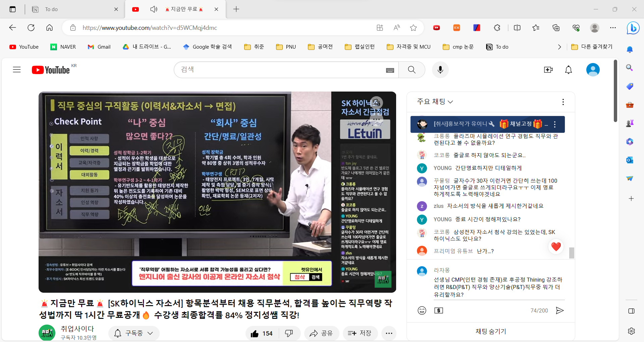Click the live chat send arrow
This screenshot has width=644, height=342.
click(559, 310)
